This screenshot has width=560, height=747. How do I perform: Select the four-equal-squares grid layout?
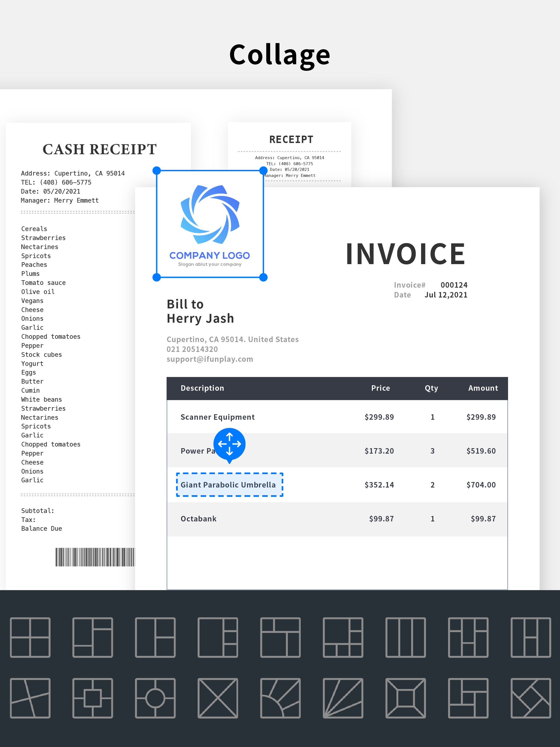tap(30, 637)
